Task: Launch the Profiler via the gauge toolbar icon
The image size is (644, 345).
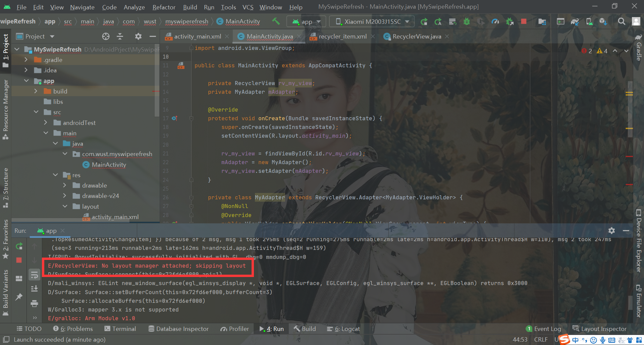Action: 495,21
